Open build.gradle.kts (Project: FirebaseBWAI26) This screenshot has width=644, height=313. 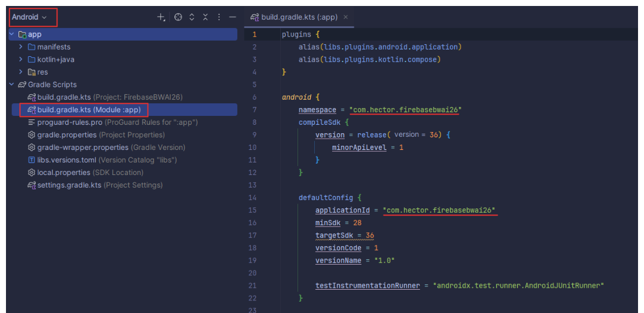(x=110, y=97)
